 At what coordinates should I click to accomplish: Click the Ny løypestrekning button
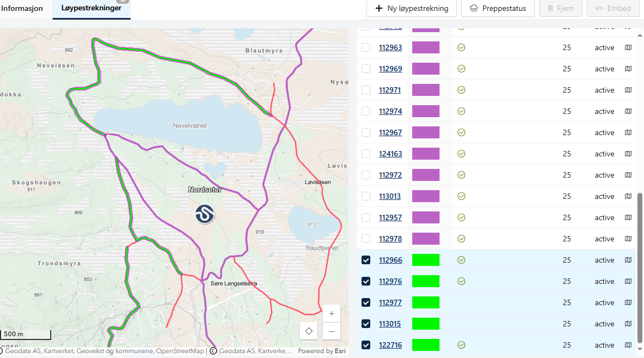(x=412, y=8)
